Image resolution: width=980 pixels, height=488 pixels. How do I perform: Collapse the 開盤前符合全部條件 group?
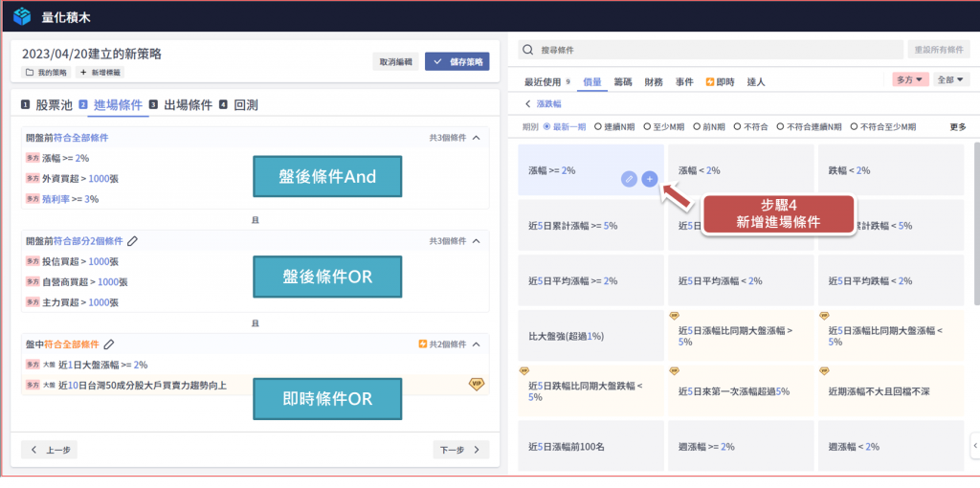[478, 138]
